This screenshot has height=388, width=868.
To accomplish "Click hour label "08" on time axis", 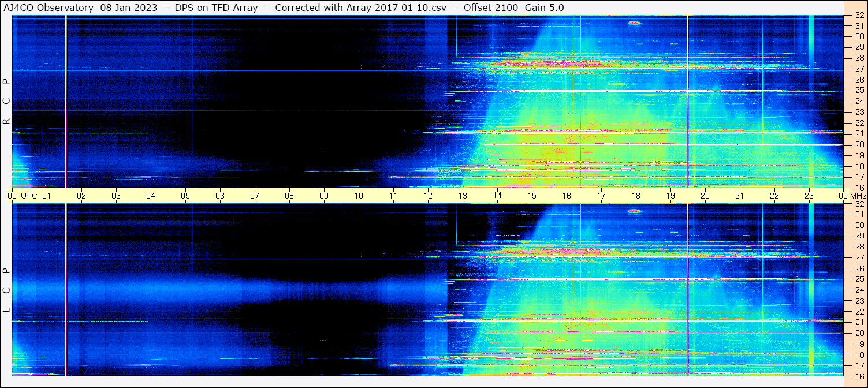I will coord(289,196).
